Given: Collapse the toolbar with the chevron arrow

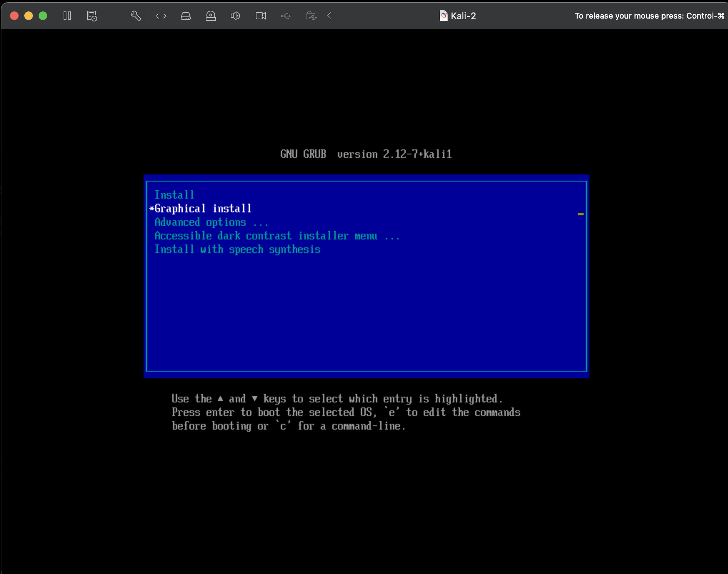Looking at the screenshot, I should (329, 16).
